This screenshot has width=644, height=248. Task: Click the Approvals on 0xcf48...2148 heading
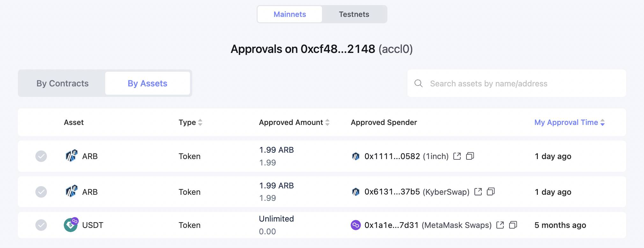(x=322, y=49)
